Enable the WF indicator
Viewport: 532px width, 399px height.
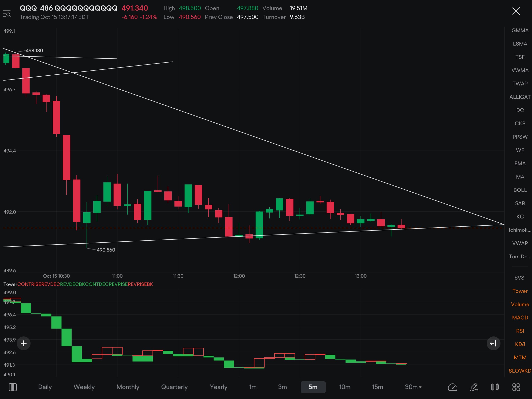(x=520, y=150)
